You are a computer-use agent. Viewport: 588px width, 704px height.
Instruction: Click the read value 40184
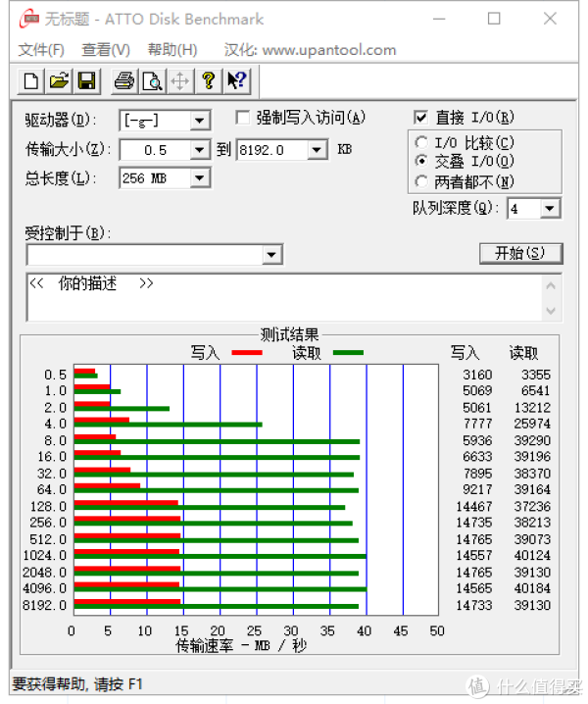532,588
